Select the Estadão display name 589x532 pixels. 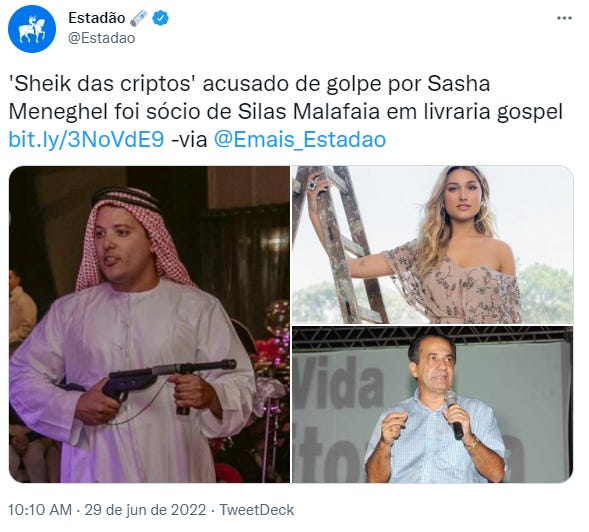point(97,18)
